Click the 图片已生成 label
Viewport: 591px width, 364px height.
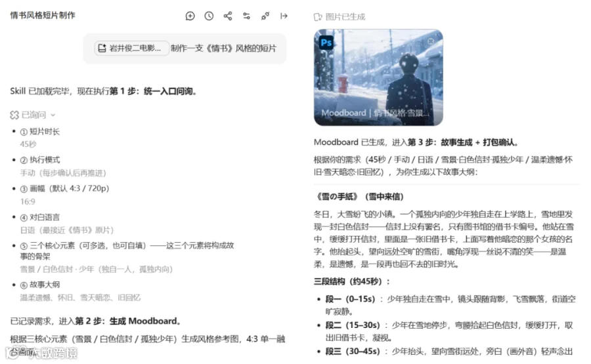(345, 17)
